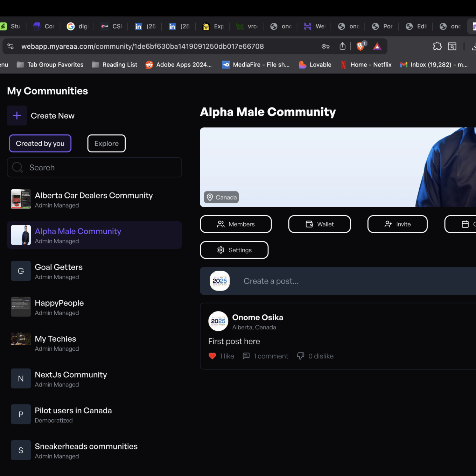
Task: Toggle Brave Shields for this site
Action: [360, 46]
